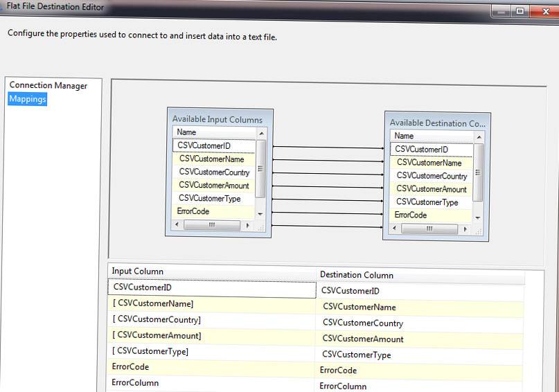Open ErrorCode input column cell

tap(211, 368)
